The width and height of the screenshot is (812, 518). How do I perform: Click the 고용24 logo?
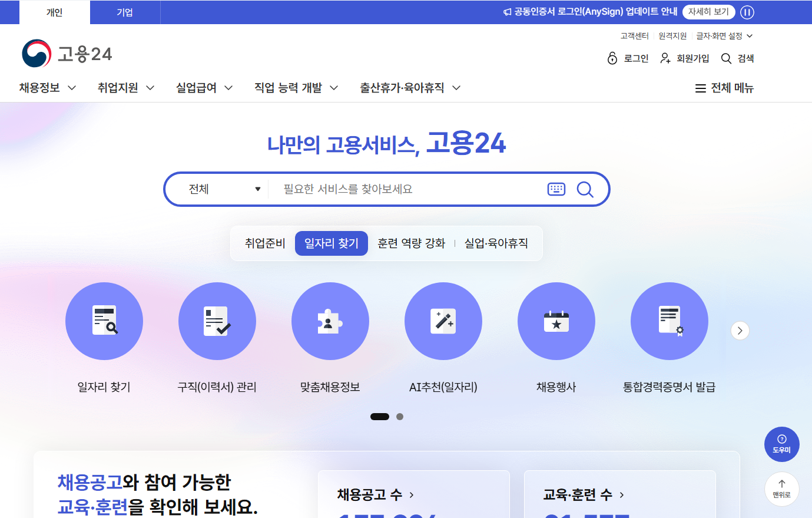click(67, 54)
